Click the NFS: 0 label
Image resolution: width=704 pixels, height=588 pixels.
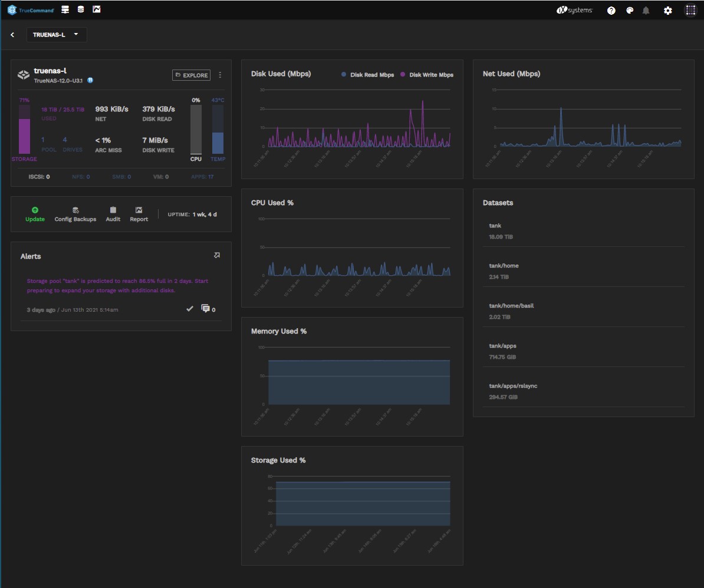tap(81, 177)
